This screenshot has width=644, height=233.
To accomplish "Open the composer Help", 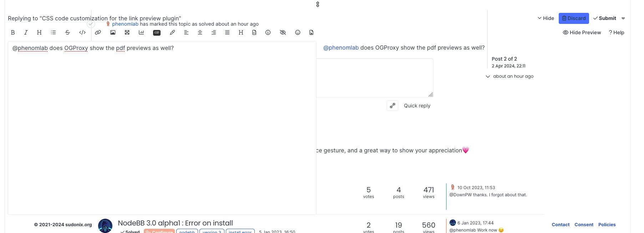I will click(616, 32).
